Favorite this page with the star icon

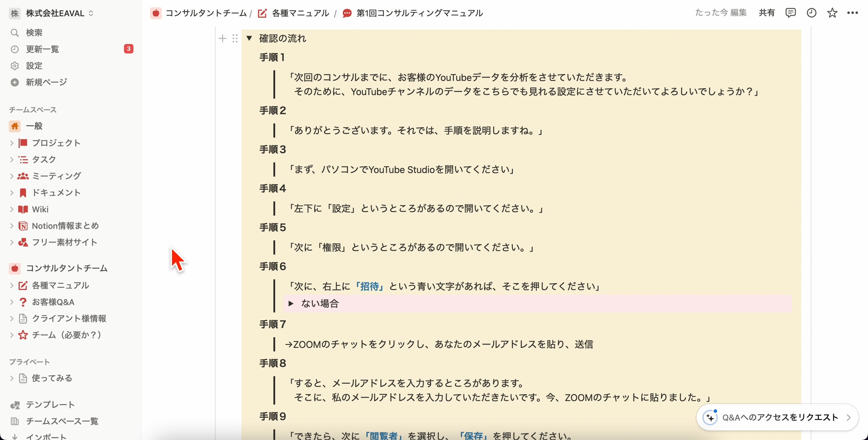coord(832,13)
